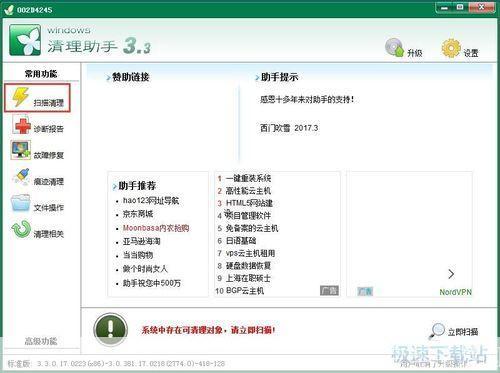500x373 pixels.
Task: Click the 助手提示 heading
Action: click(x=279, y=77)
